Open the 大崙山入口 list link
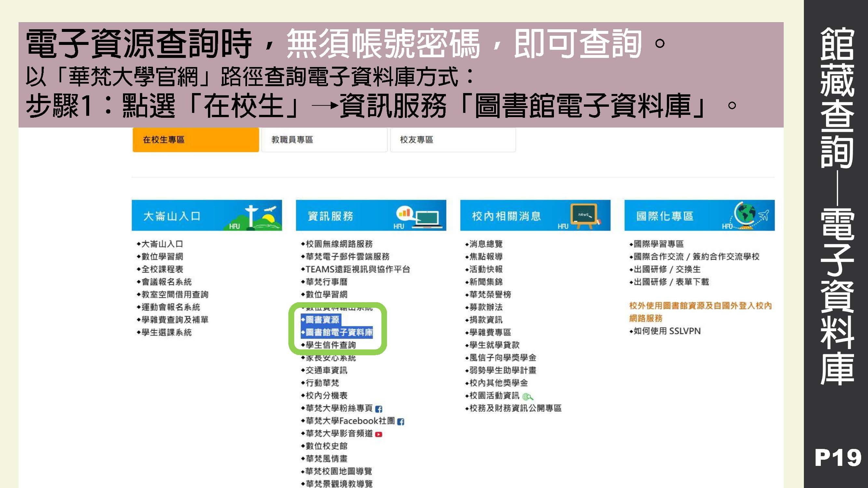This screenshot has height=488, width=868. point(162,244)
